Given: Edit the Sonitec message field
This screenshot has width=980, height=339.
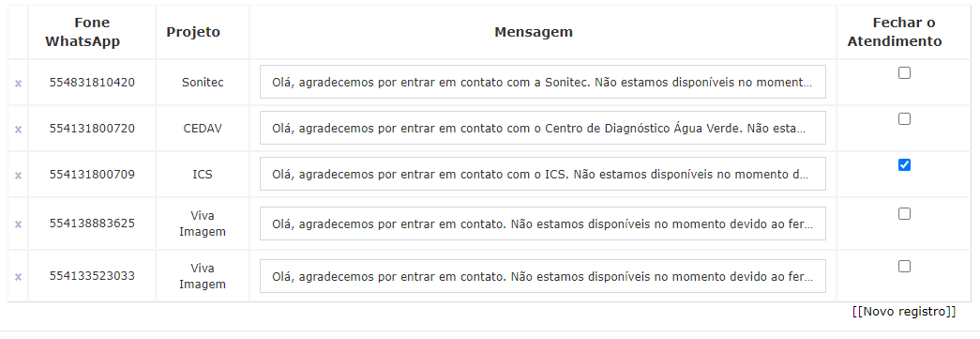Looking at the screenshot, I should pos(542,82).
